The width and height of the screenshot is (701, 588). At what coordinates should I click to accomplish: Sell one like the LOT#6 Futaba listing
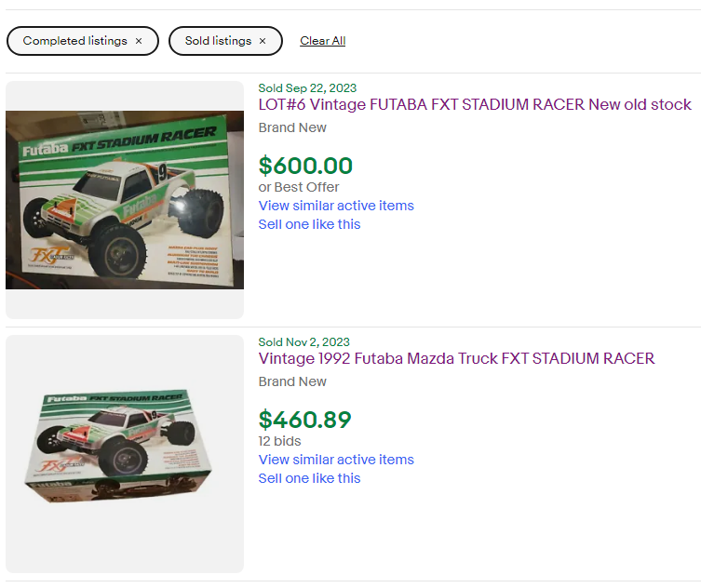309,224
